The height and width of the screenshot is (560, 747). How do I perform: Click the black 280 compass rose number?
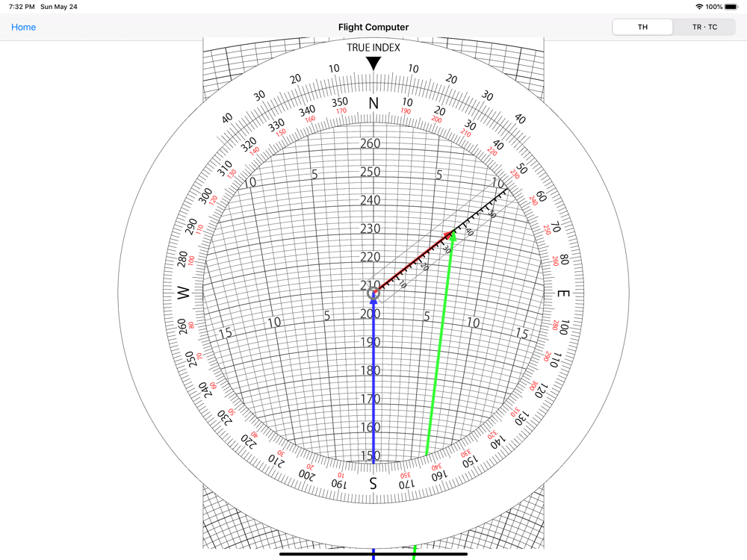pyautogui.click(x=182, y=260)
